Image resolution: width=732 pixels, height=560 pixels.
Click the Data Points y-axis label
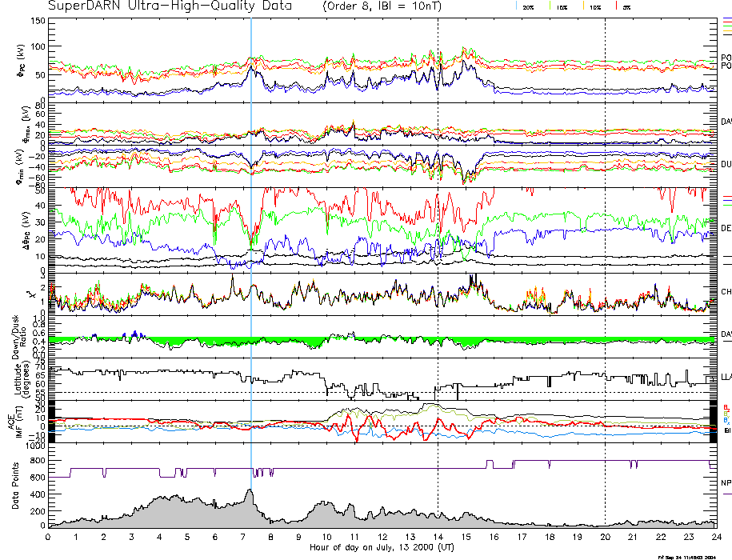(x=14, y=486)
